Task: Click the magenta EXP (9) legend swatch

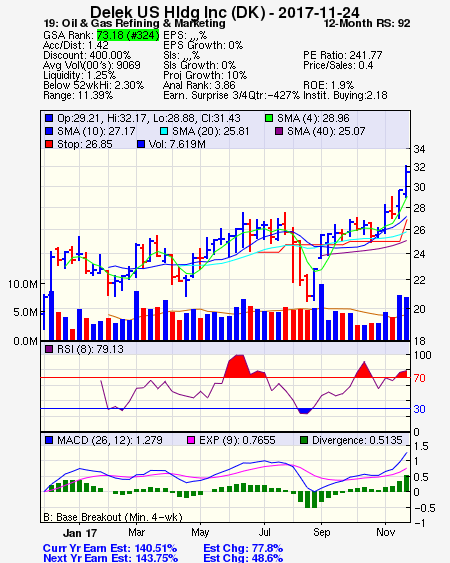Action: (x=191, y=440)
